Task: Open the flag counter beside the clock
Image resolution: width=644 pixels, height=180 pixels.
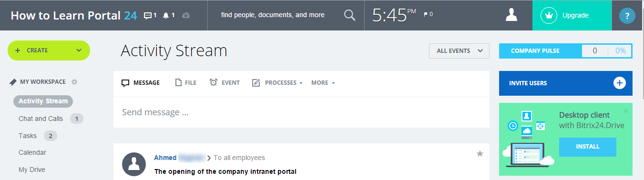Action: (x=428, y=14)
